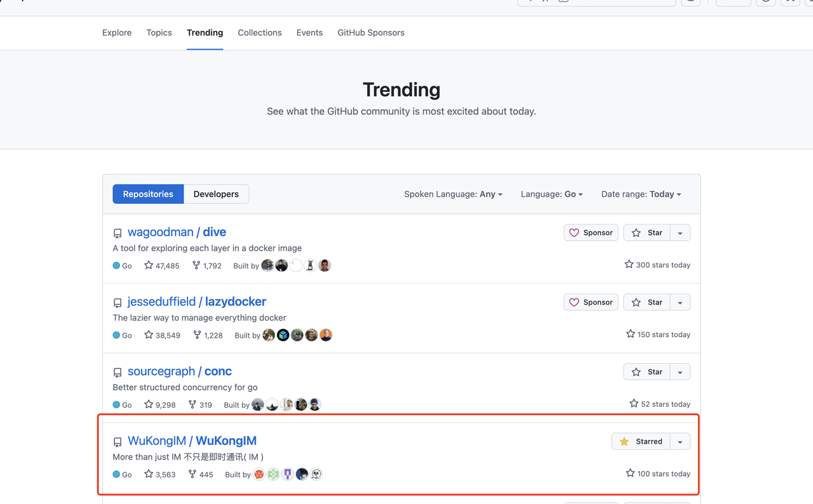This screenshot has width=813, height=504.
Task: Go to Collections tab
Action: pos(260,32)
